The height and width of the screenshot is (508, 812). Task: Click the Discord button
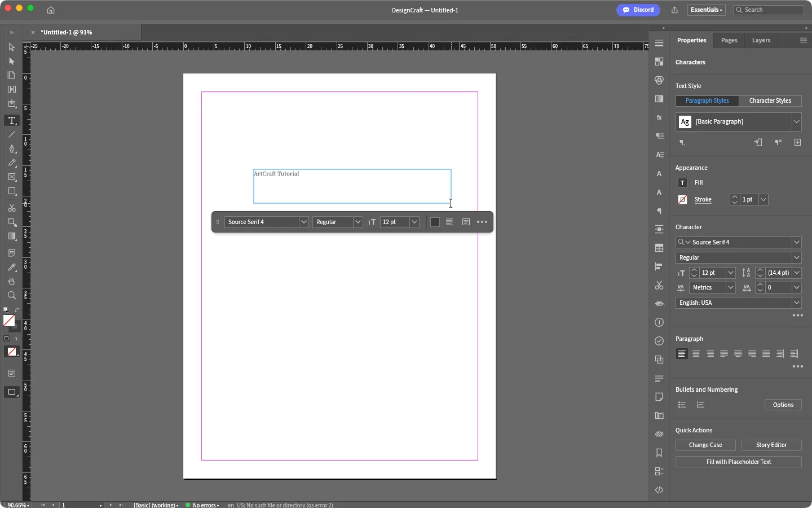638,10
